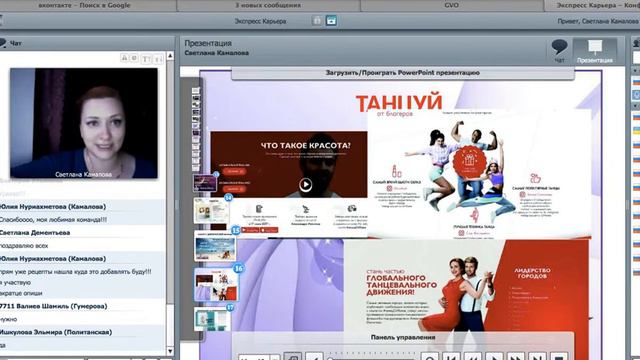Select slide thumbnail numbered 14

click(x=211, y=211)
